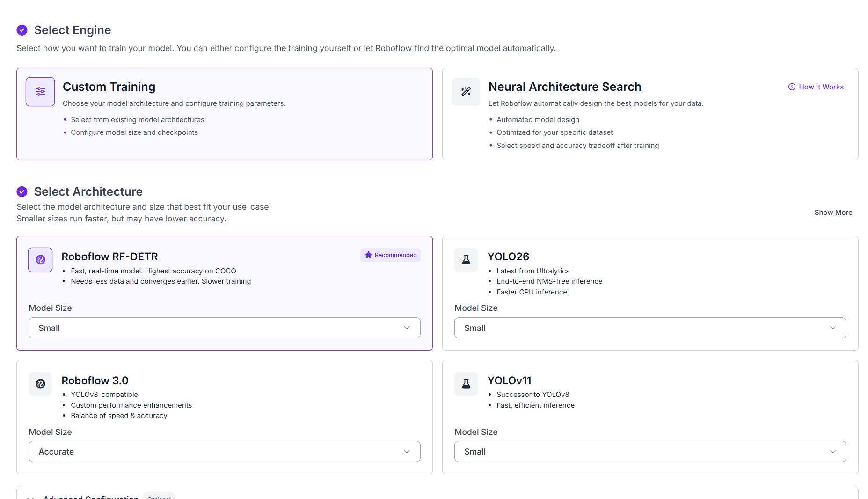Click the text 'Successor to YOLOv8'

coord(533,395)
